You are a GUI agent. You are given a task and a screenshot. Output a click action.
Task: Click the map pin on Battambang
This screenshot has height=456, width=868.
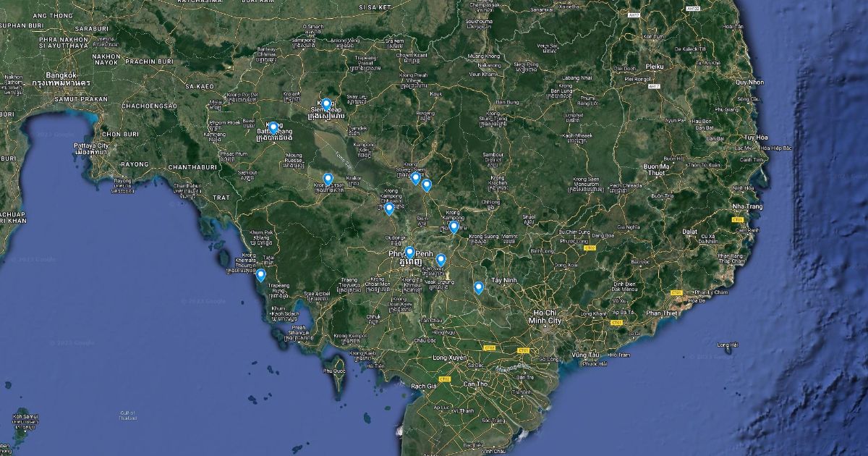point(273,128)
